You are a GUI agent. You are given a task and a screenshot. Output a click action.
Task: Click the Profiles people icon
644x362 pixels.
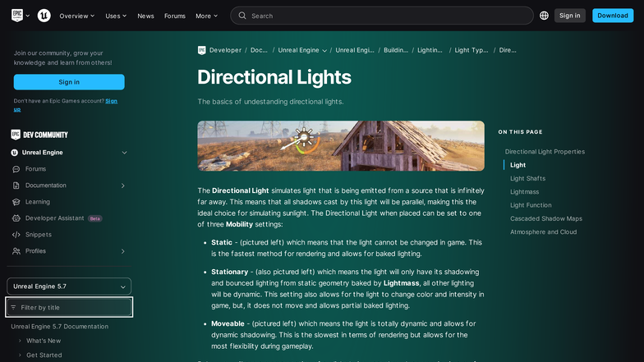[x=16, y=251]
